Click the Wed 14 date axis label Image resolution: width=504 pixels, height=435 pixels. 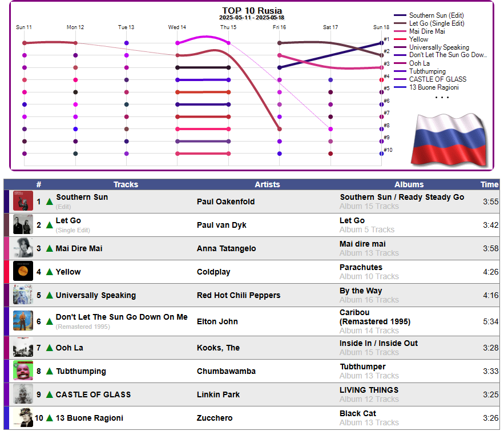tap(177, 27)
